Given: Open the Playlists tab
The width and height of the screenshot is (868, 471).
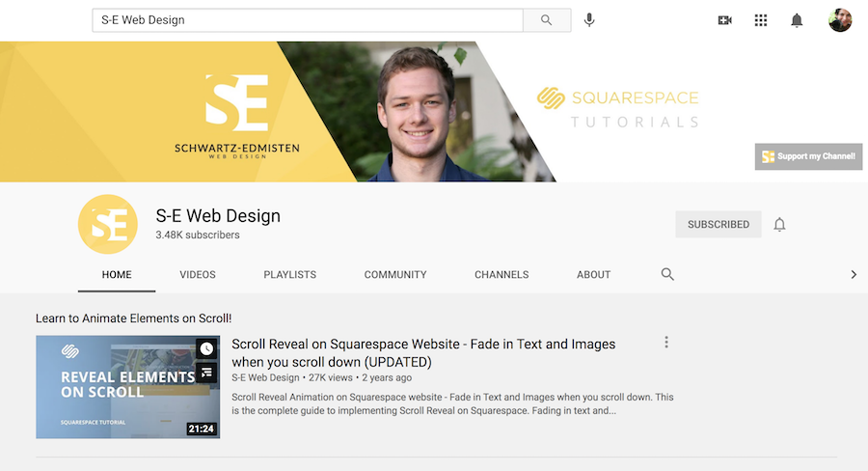Looking at the screenshot, I should (290, 275).
